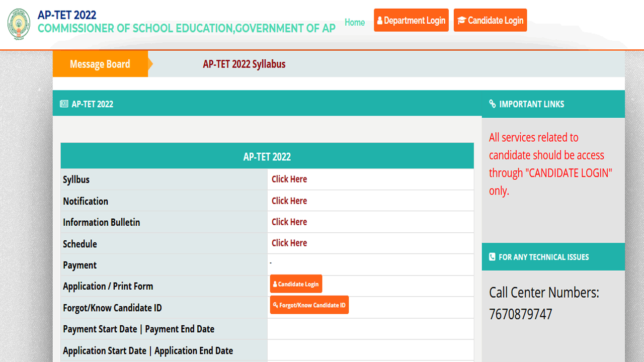Click the AP government emblem logo
The height and width of the screenshot is (362, 644).
(19, 24)
